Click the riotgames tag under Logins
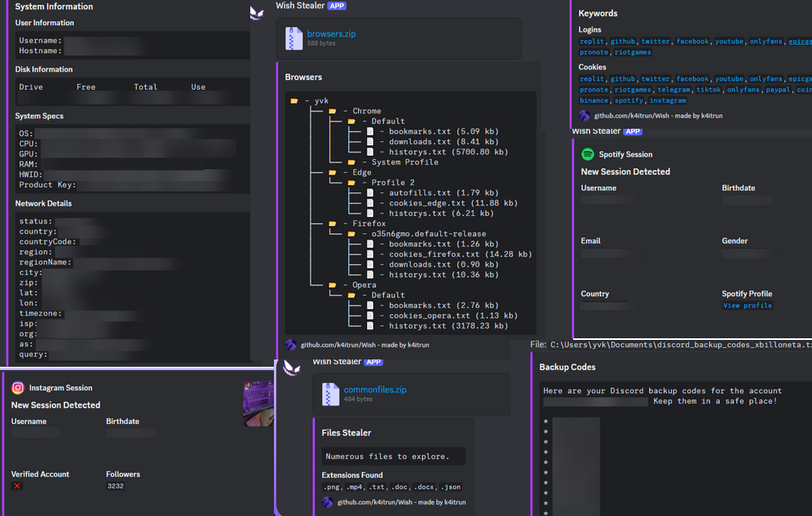 tap(633, 52)
